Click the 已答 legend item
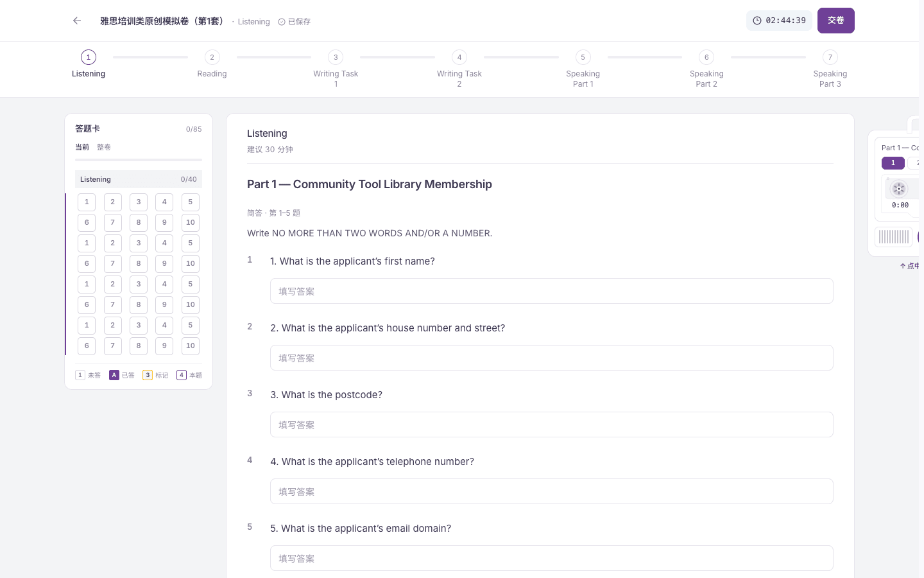Image resolution: width=924 pixels, height=578 pixels. (x=122, y=375)
